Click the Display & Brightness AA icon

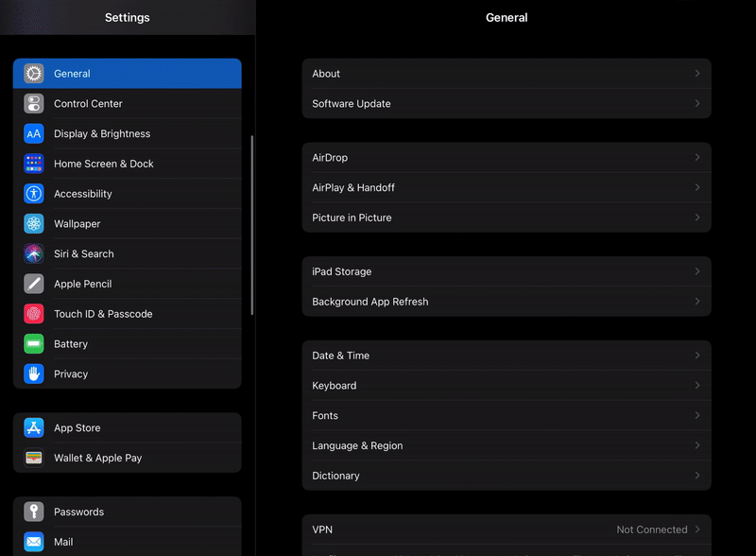[34, 133]
